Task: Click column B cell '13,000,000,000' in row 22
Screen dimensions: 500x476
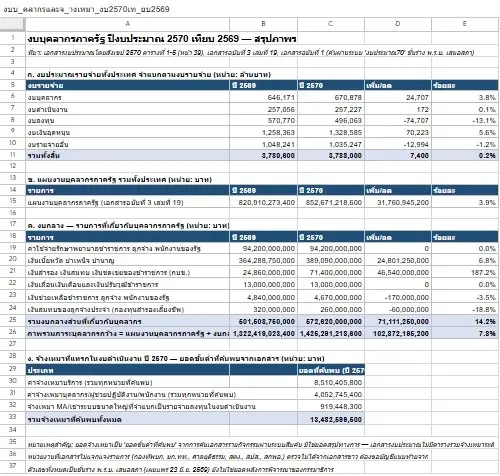Action: 263,284
